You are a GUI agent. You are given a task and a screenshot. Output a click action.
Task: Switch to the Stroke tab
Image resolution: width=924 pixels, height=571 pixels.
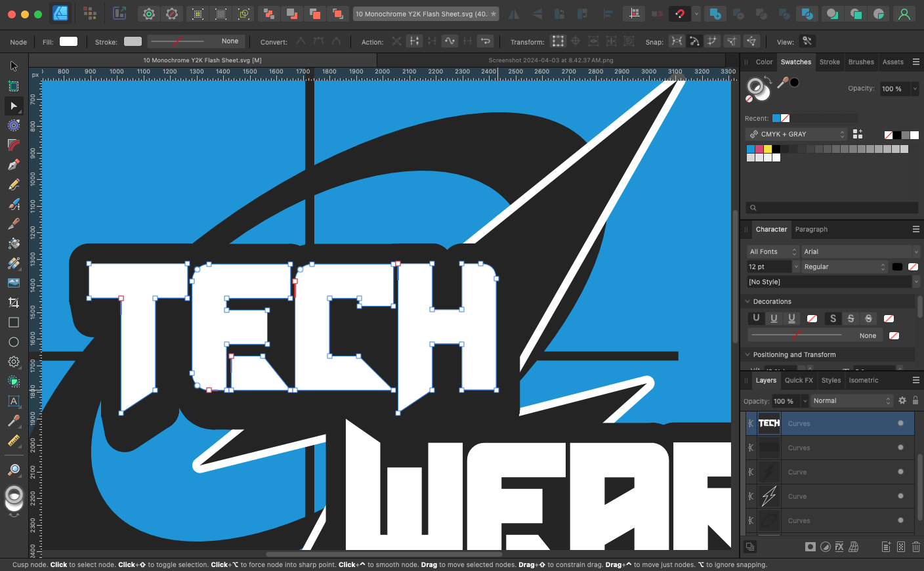[829, 62]
